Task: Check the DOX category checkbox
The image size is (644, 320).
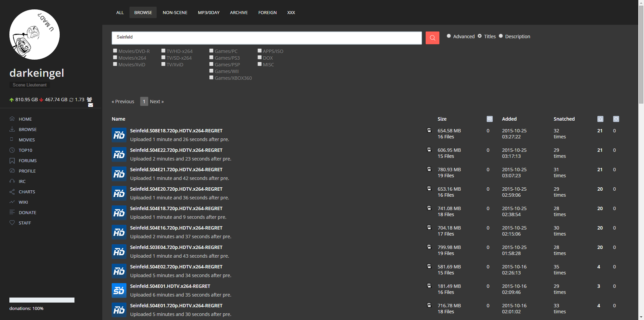Action: pyautogui.click(x=260, y=57)
